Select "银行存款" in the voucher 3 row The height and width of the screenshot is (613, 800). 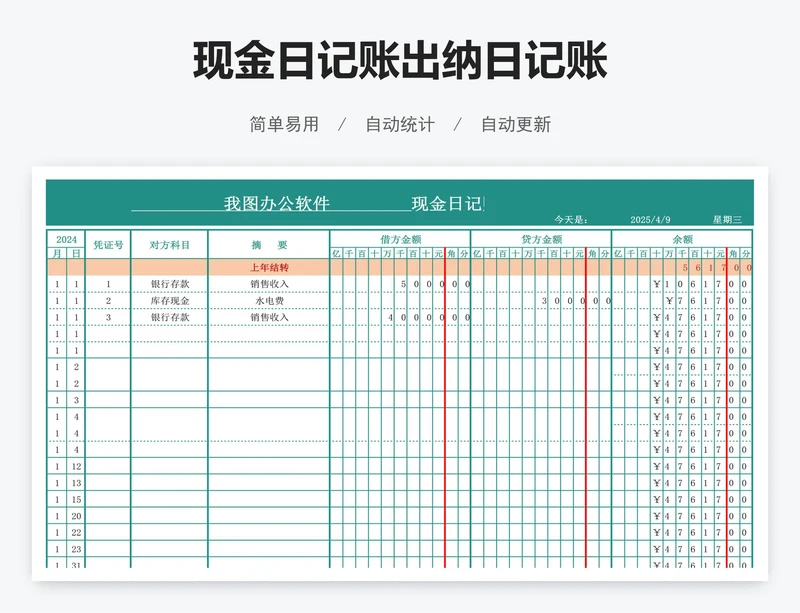[x=170, y=317]
